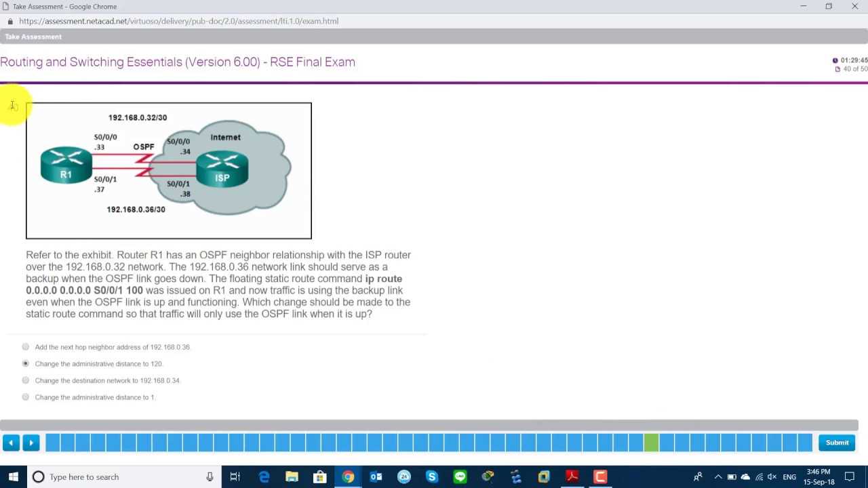This screenshot has height=488, width=868.
Task: Select 'Change the administrative distance to 1'
Action: pos(26,396)
